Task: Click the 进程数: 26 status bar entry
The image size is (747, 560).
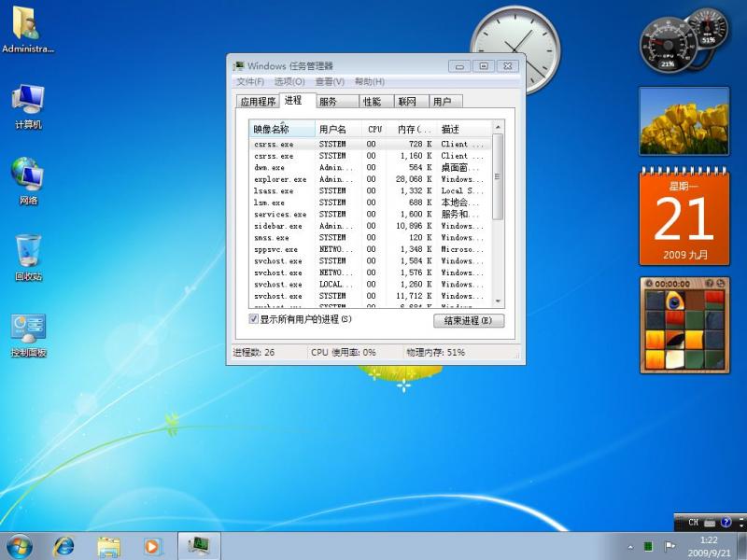Action: pyautogui.click(x=253, y=353)
